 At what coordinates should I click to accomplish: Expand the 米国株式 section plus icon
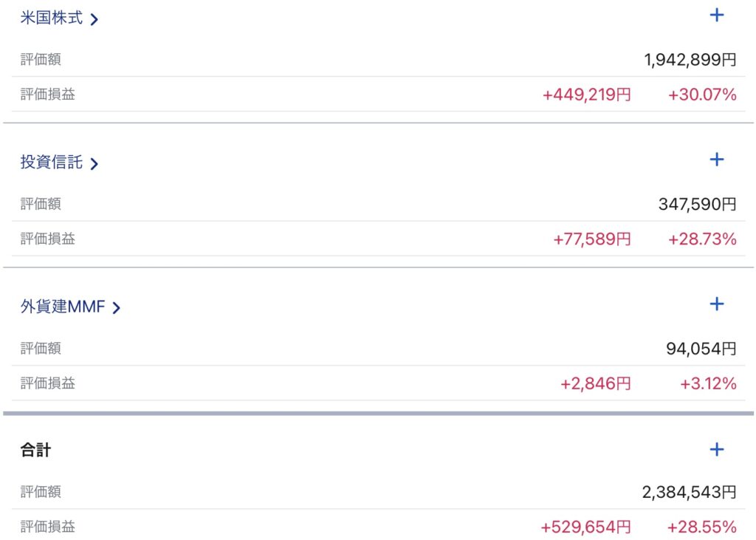716,16
